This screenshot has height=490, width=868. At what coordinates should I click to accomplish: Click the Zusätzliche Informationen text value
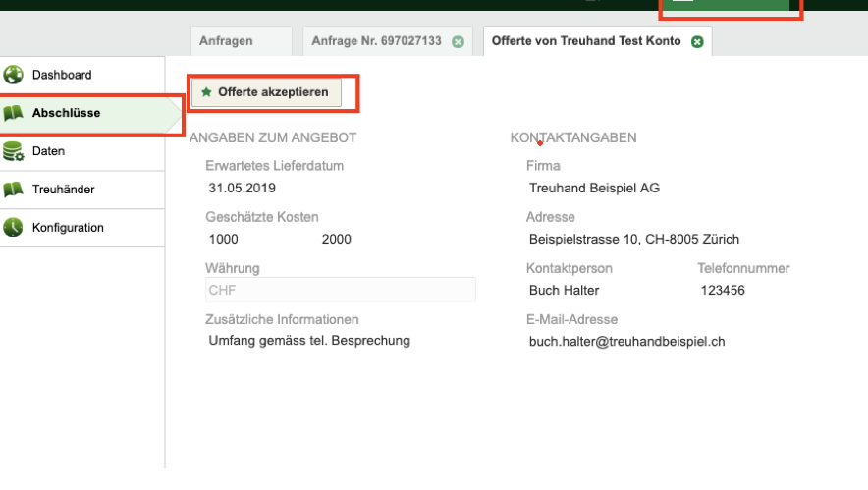[x=309, y=341]
